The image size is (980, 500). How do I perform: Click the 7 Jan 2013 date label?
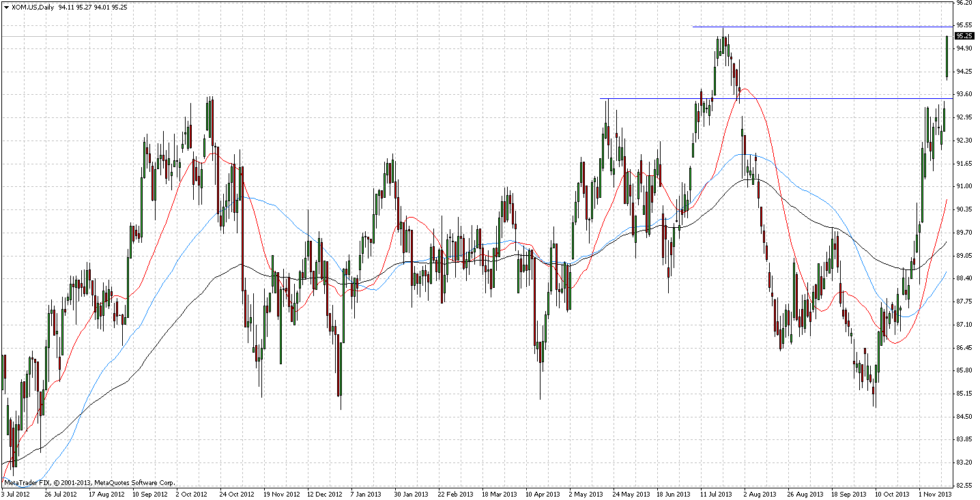click(x=366, y=493)
